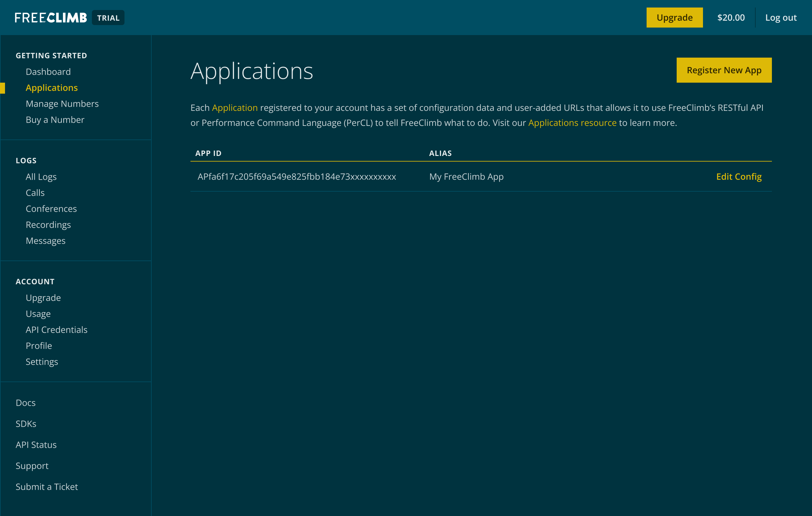812x516 pixels.
Task: Click Register New App button
Action: 724,70
